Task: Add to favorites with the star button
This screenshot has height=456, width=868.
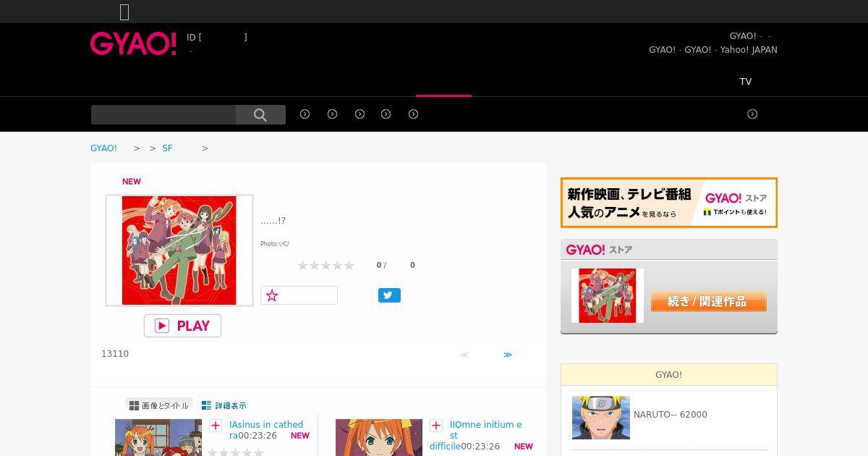Action: (x=299, y=295)
